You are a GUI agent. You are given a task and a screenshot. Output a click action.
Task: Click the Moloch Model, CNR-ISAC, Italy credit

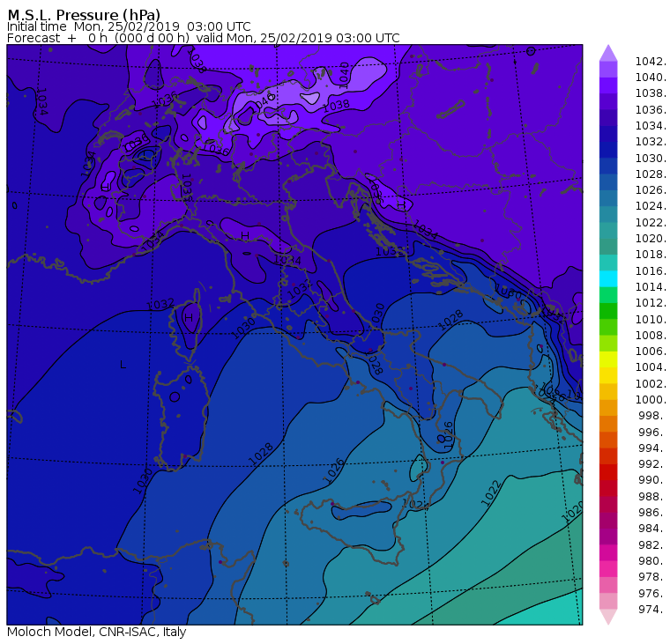click(97, 632)
